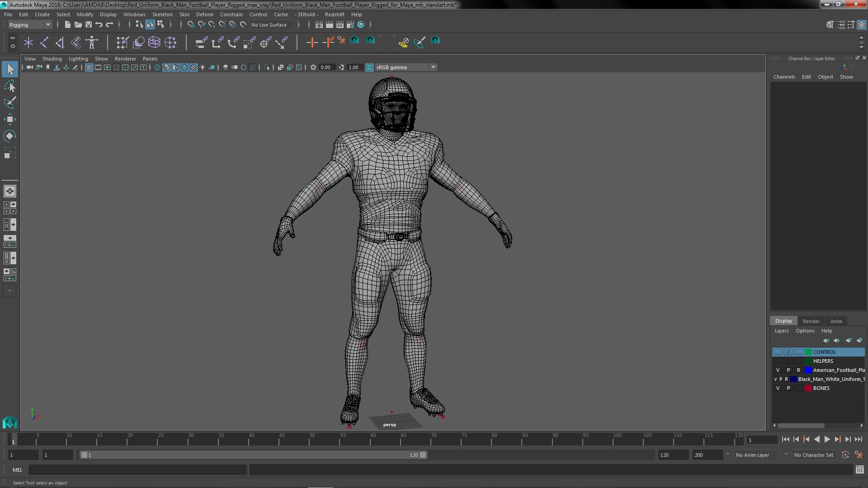The width and height of the screenshot is (868, 488).
Task: Open the sRGB gamma view transform dropdown
Action: [x=406, y=67]
